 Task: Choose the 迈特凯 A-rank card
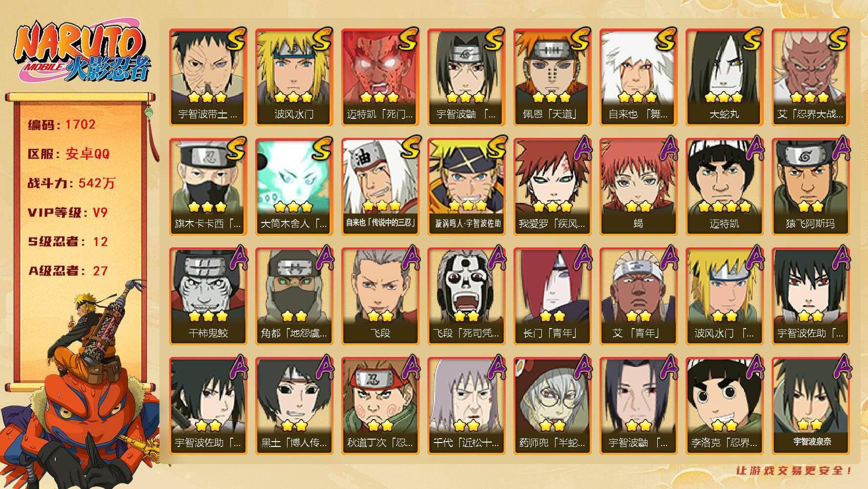[x=724, y=187]
